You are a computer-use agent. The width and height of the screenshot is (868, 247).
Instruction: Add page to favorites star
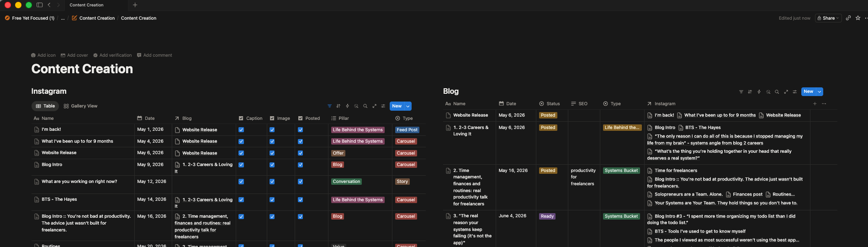click(x=858, y=18)
